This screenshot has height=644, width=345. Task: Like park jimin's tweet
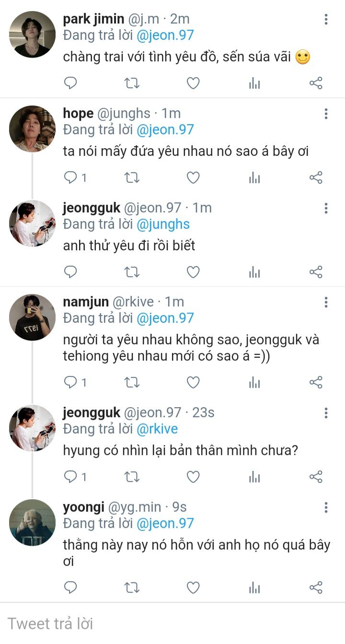(193, 83)
